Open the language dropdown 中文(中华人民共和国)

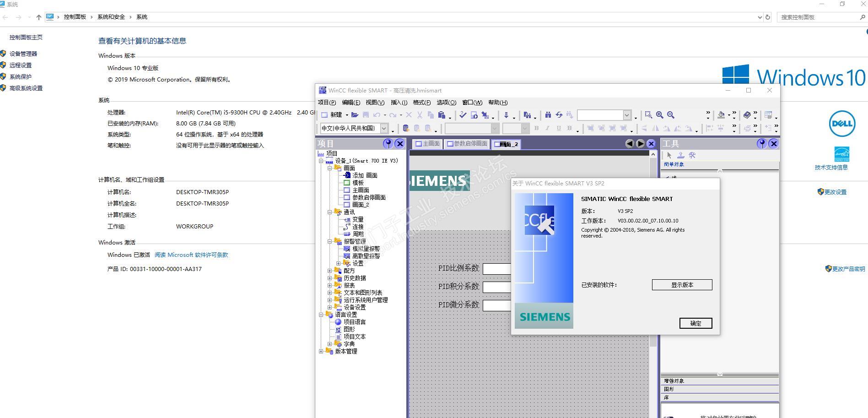tap(384, 128)
